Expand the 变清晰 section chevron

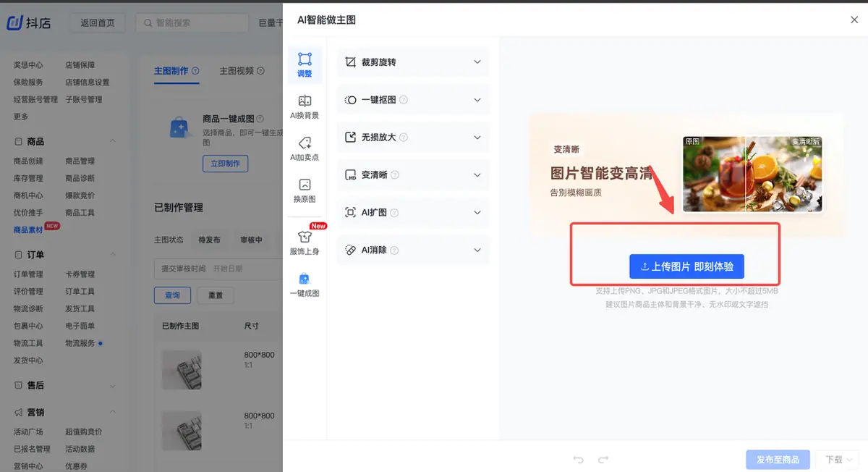click(x=477, y=175)
